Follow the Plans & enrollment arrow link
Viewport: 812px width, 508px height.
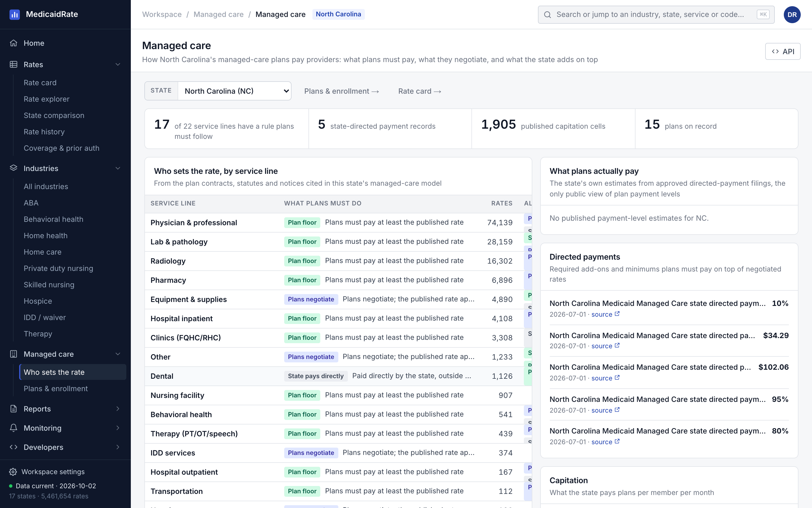click(x=342, y=91)
